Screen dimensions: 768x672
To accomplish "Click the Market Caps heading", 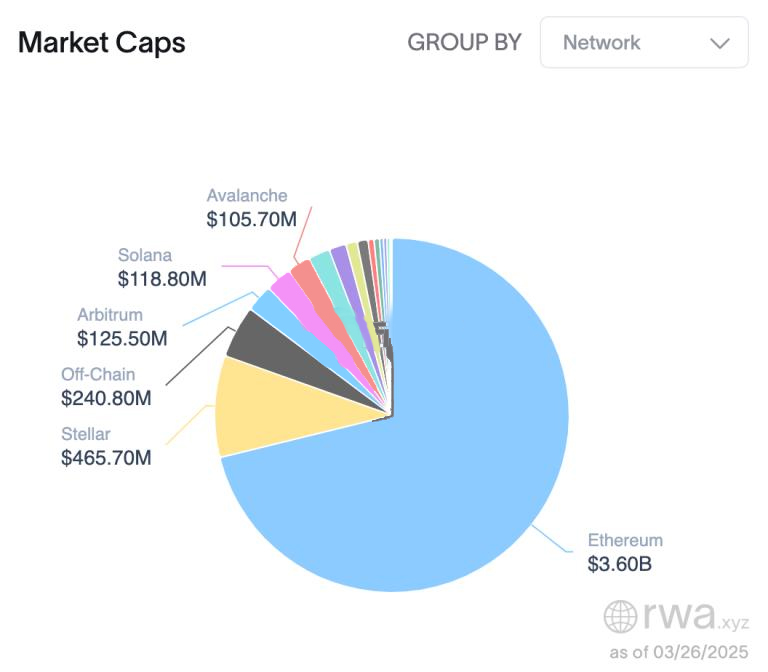I will point(101,42).
